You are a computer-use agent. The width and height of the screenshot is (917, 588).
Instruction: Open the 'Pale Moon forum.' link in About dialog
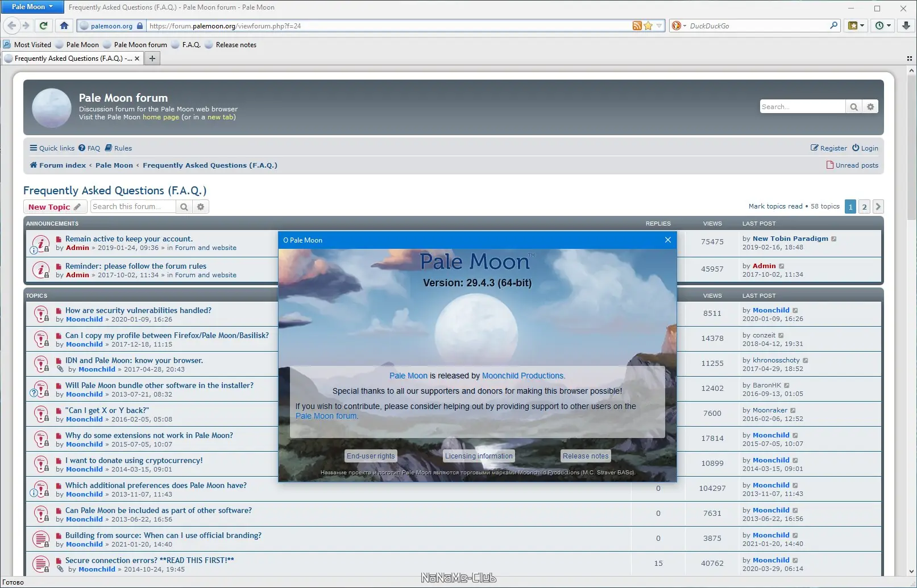(327, 416)
